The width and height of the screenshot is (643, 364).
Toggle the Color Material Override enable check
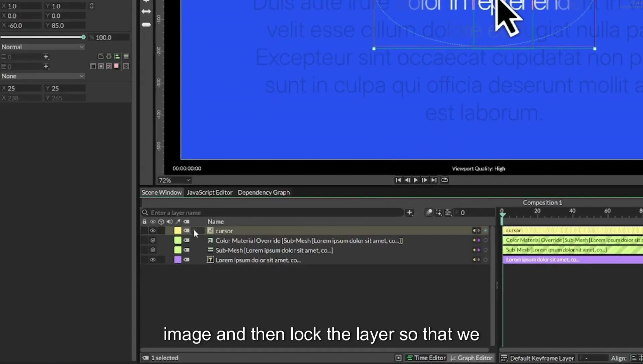pos(153,240)
